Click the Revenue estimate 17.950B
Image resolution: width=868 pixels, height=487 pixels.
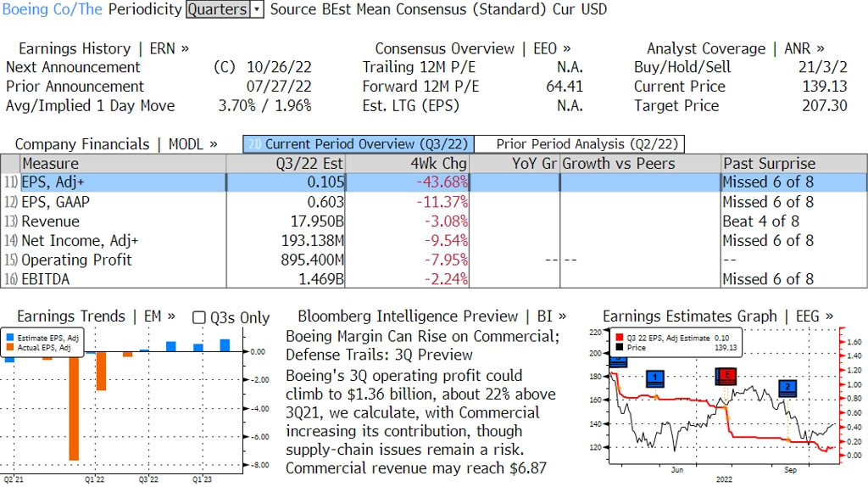317,221
